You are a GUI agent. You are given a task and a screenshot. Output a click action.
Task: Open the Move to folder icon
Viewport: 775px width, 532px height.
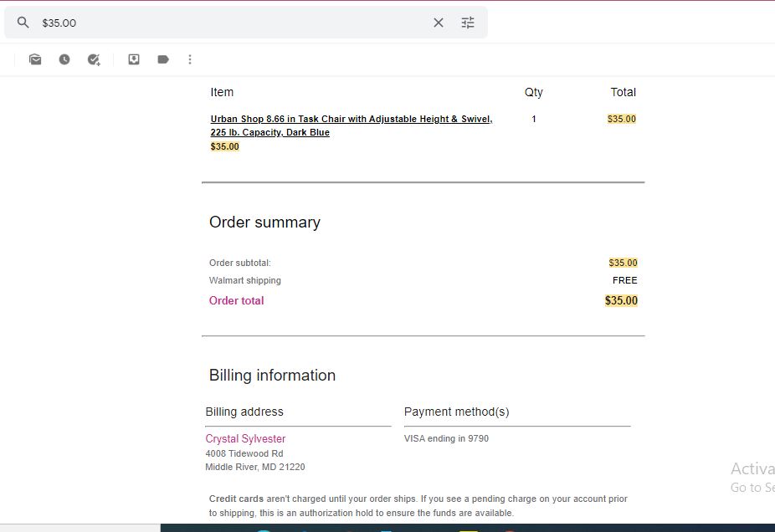(133, 59)
